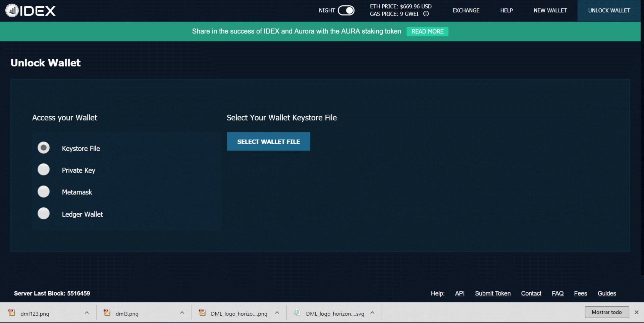The height and width of the screenshot is (323, 644).
Task: Click Mostrar todo downloads button
Action: 607,312
